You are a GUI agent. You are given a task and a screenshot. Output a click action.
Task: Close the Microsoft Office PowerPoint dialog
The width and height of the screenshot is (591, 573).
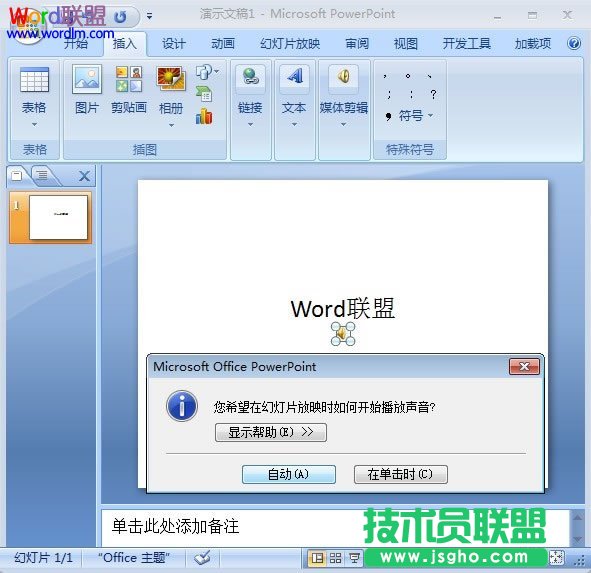click(524, 366)
